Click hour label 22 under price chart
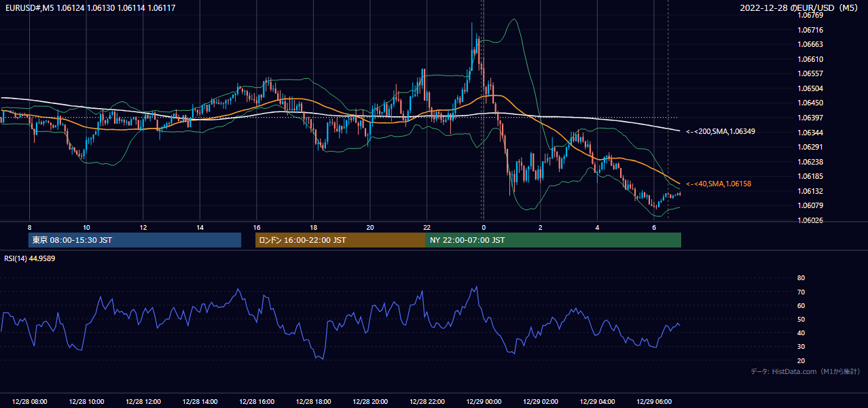This screenshot has width=868, height=408. [x=427, y=227]
